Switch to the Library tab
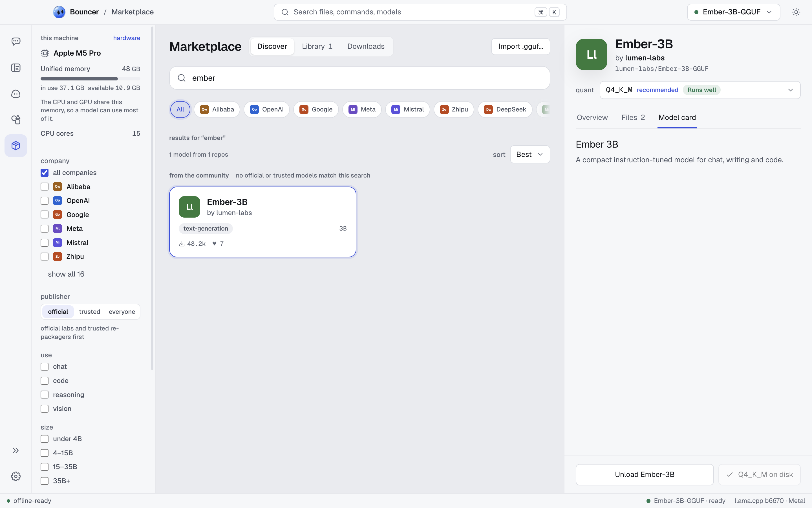 [317, 46]
